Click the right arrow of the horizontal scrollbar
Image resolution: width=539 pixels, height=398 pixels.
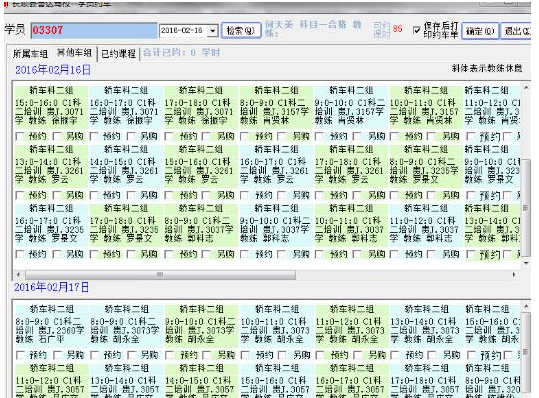514,275
